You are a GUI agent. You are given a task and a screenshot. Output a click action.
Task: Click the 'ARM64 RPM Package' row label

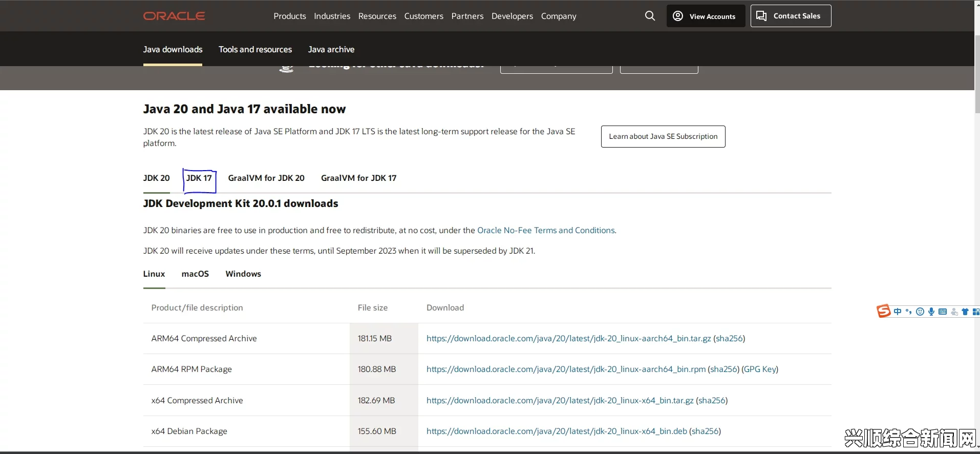point(191,369)
